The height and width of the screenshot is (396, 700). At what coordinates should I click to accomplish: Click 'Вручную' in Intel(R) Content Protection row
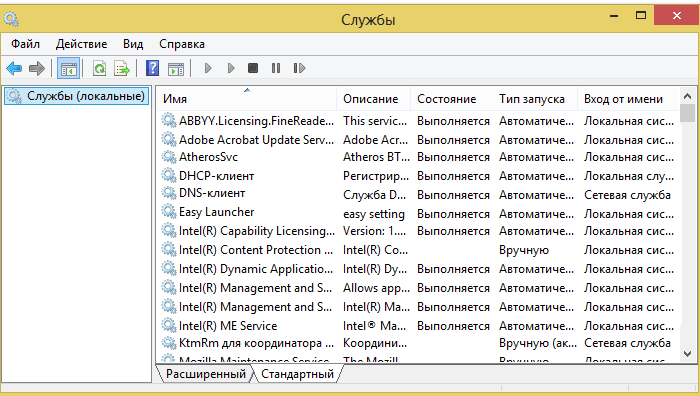click(x=524, y=250)
